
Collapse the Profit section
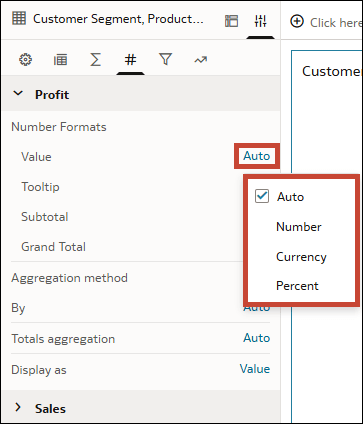18,94
